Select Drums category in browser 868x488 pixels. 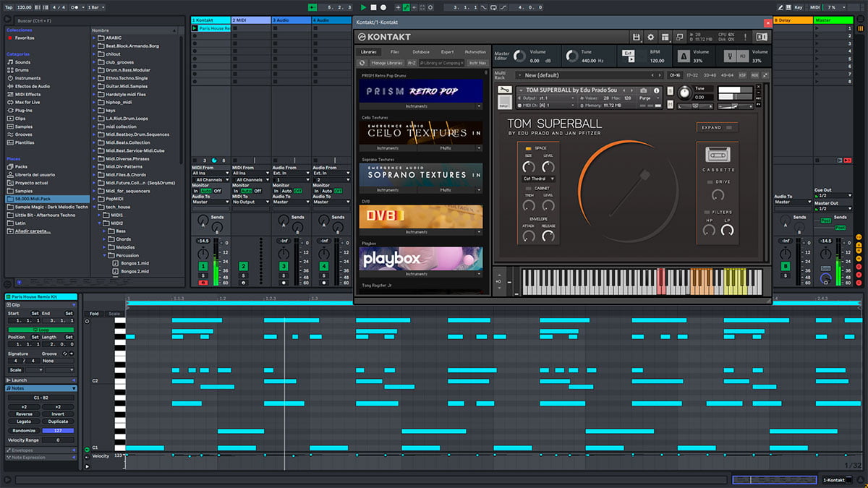click(22, 70)
